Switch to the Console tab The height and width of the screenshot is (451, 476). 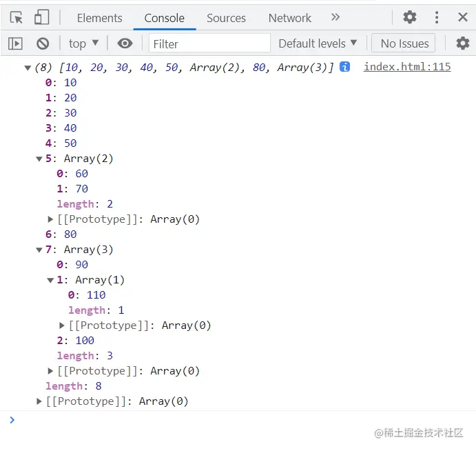(x=164, y=18)
